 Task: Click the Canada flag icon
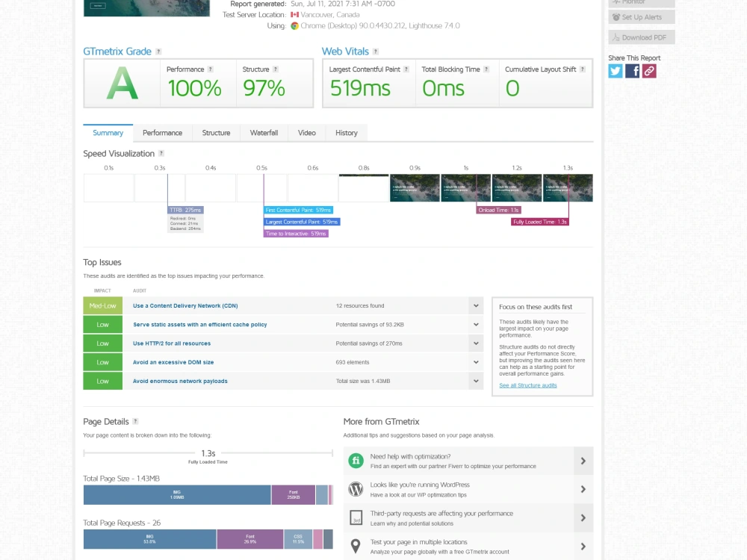(294, 15)
